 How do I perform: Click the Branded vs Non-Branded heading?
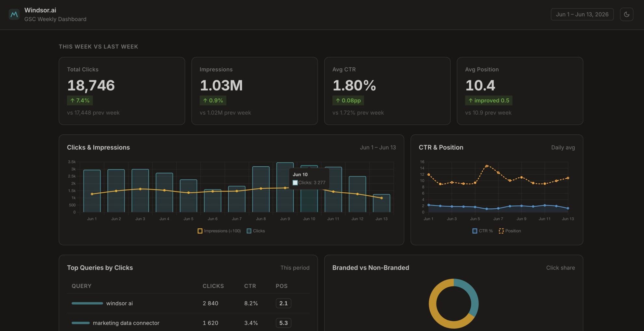[370, 268]
